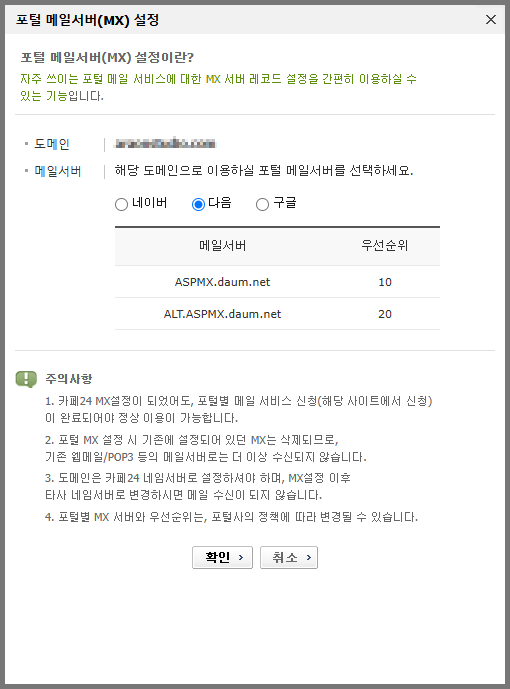Click the priority value 20
This screenshot has width=510, height=689.
click(385, 314)
